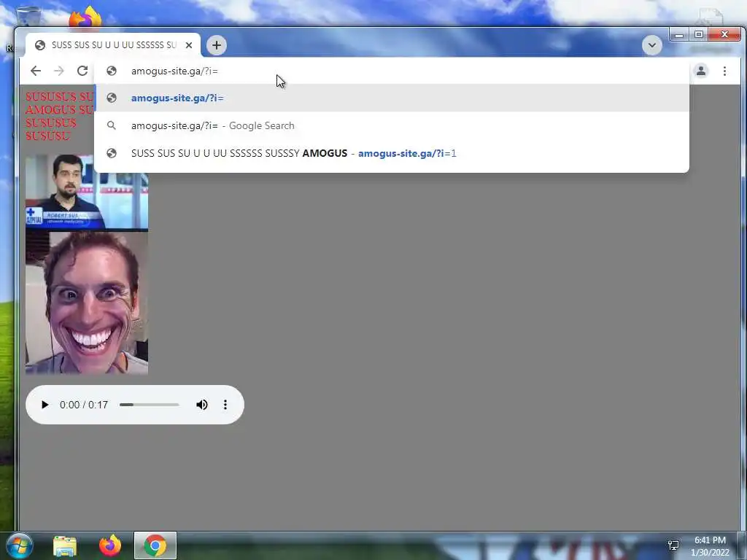
Task: Reload the current page
Action: [x=82, y=71]
